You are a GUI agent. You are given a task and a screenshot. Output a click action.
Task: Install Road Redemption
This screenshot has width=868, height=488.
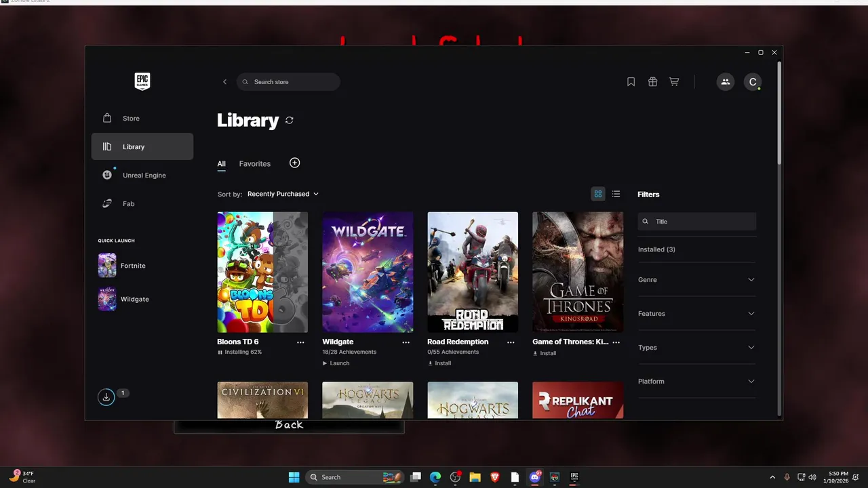pyautogui.click(x=439, y=363)
